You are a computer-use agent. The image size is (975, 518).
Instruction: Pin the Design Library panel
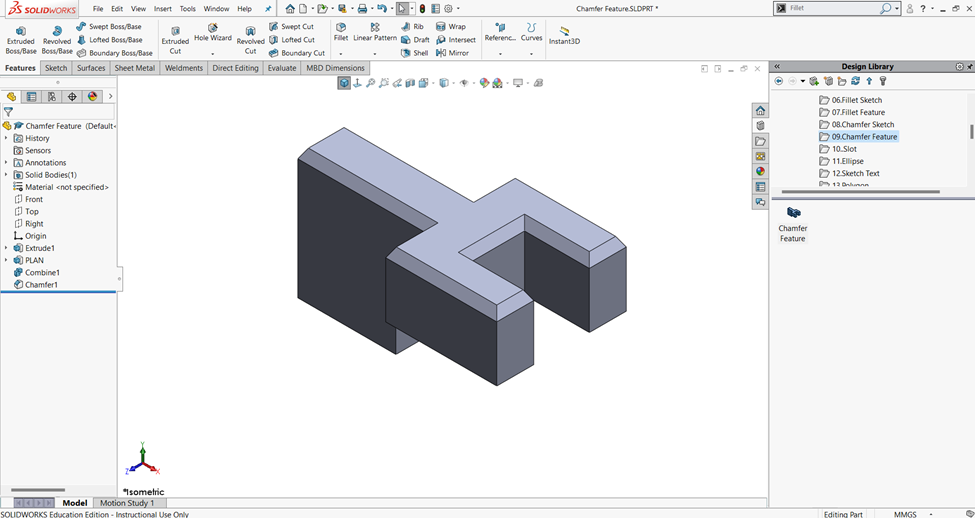tap(969, 67)
